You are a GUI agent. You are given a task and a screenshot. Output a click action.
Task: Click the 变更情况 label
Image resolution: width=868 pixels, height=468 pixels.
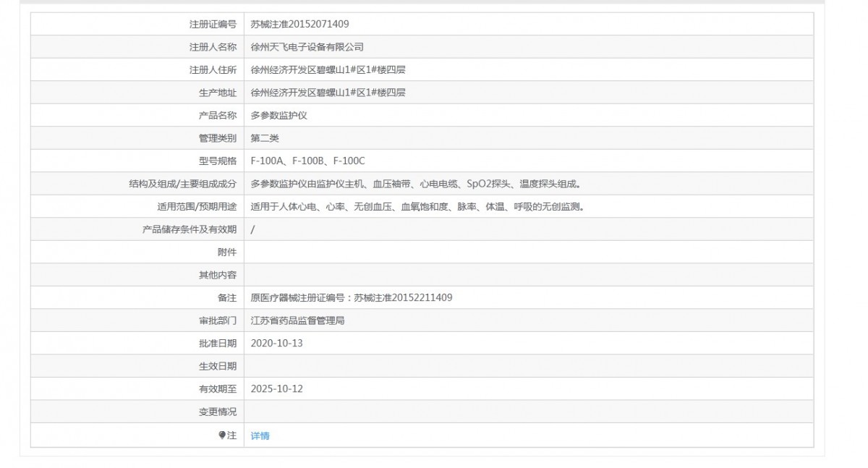tap(218, 412)
